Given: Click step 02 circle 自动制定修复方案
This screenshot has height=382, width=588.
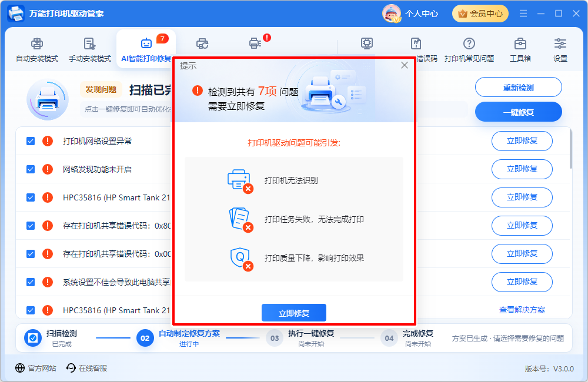Looking at the screenshot, I should coord(145,338).
